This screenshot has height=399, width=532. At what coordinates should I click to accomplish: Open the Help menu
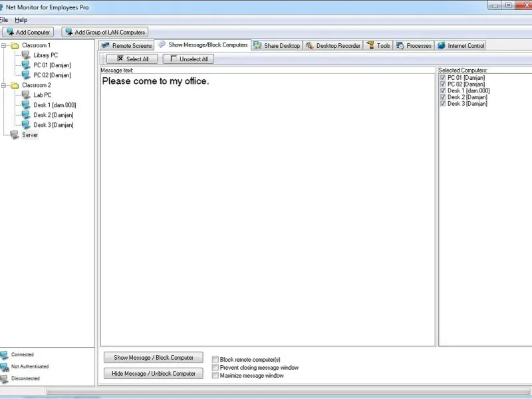pos(21,20)
